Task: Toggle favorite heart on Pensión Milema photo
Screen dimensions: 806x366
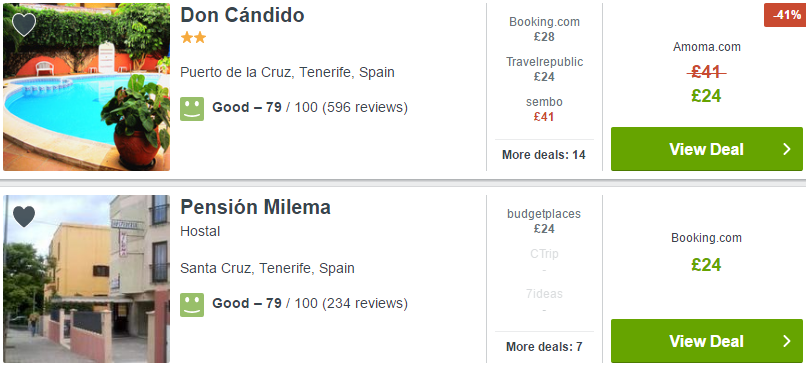Action: [24, 216]
